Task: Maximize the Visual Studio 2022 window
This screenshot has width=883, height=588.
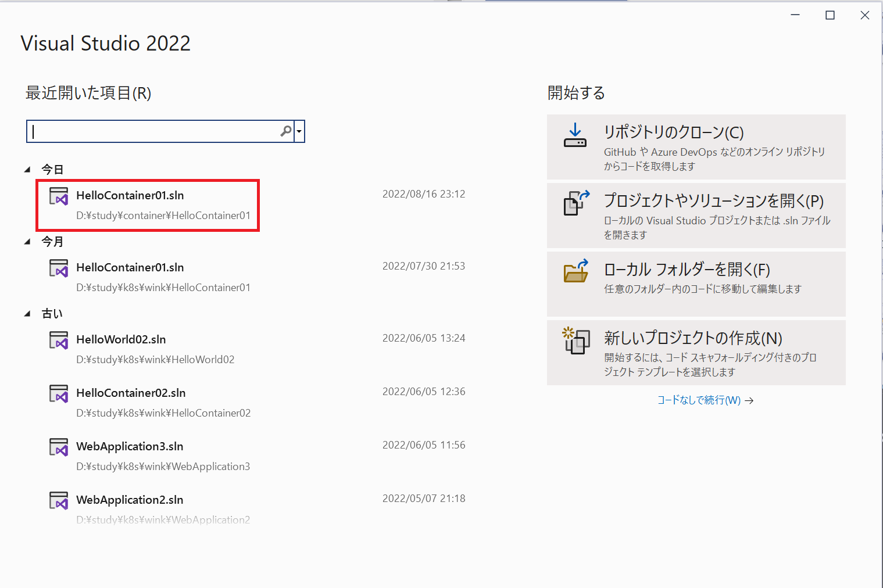Action: pos(830,16)
